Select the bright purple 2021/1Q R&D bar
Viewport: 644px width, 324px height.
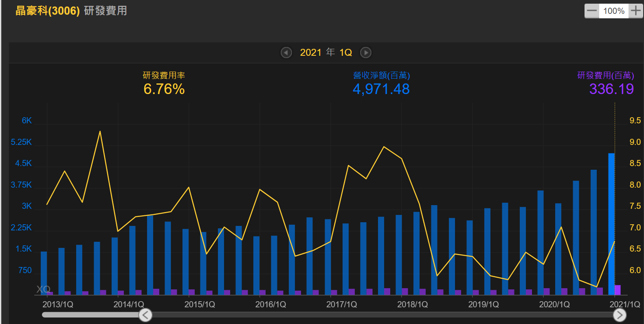point(618,290)
